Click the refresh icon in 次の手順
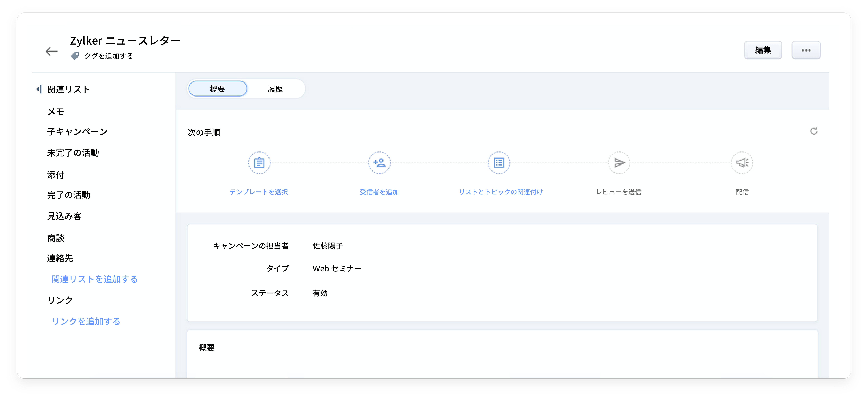The image size is (868, 400). (814, 131)
